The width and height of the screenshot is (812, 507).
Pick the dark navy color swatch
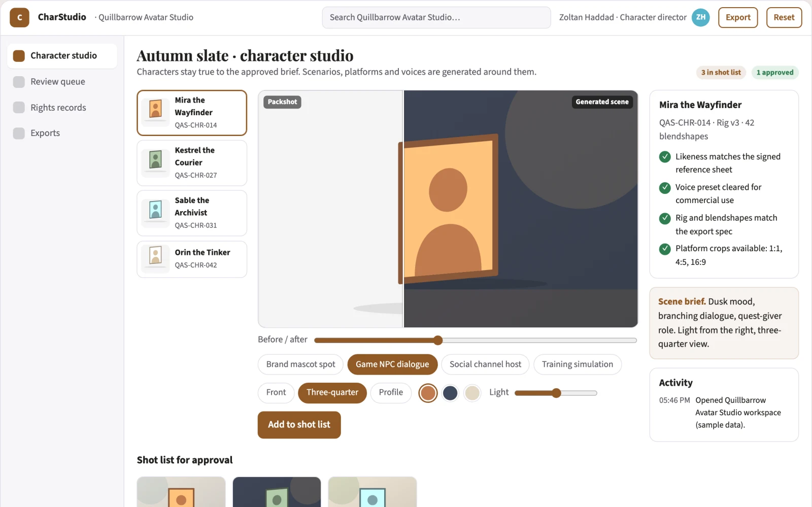click(450, 393)
